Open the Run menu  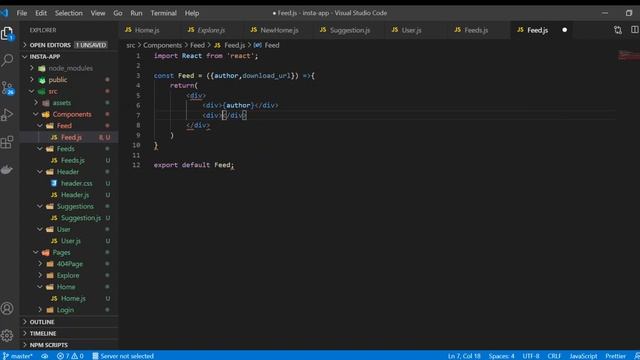coord(136,13)
